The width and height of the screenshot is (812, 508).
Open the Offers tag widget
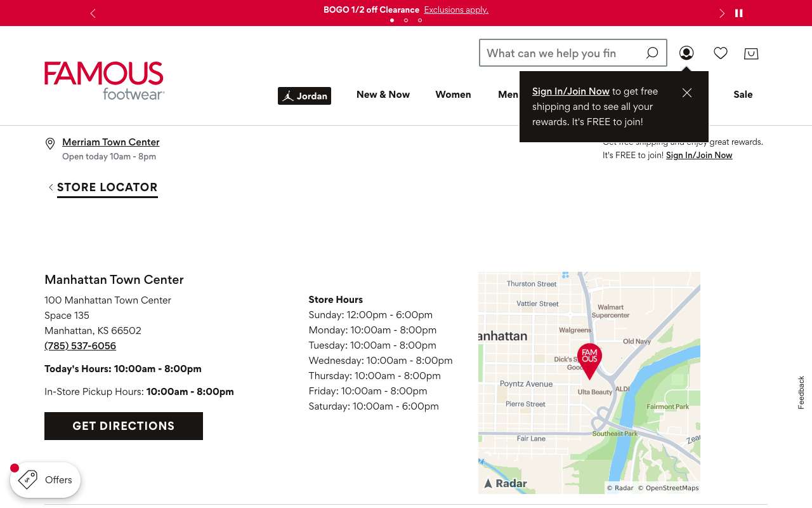point(46,479)
